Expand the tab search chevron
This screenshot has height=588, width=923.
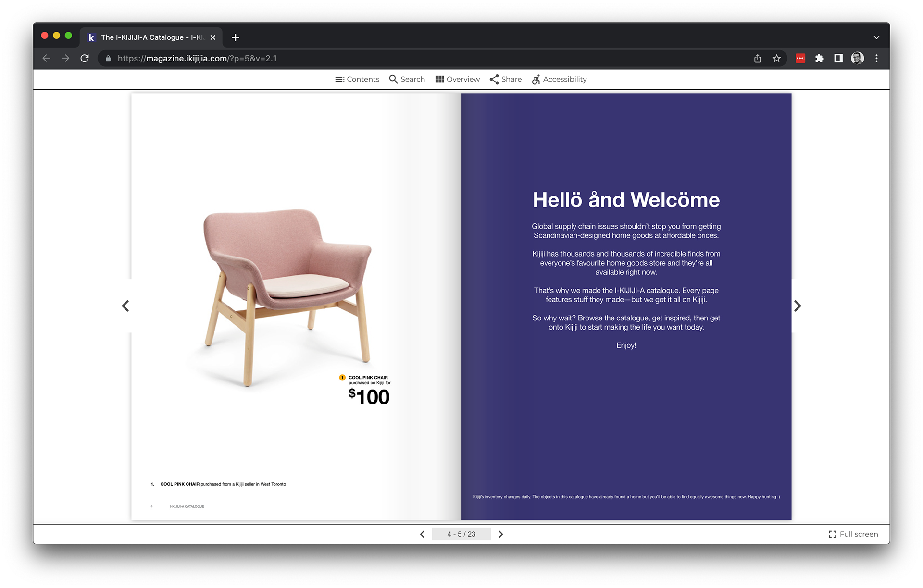(x=876, y=37)
